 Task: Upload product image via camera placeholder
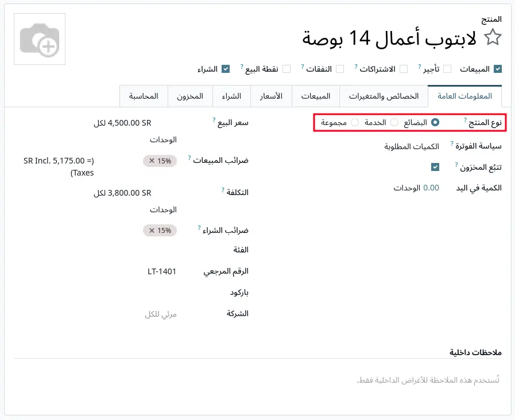pyautogui.click(x=40, y=39)
